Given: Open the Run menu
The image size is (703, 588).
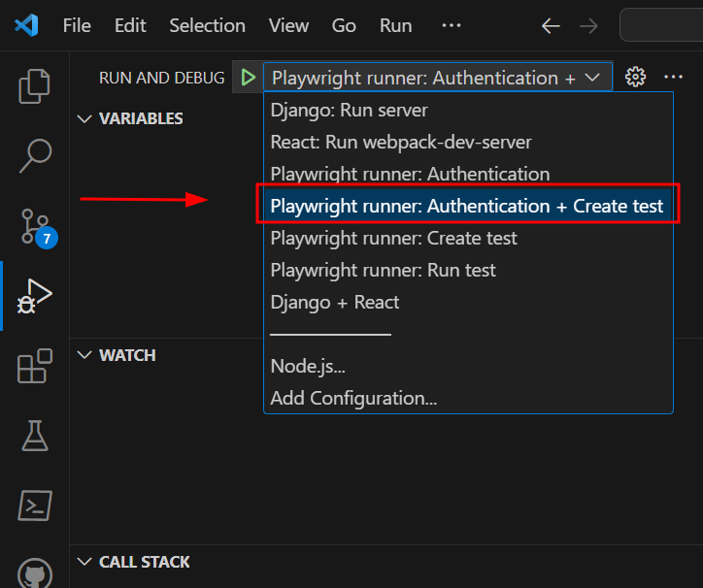Looking at the screenshot, I should coord(395,25).
